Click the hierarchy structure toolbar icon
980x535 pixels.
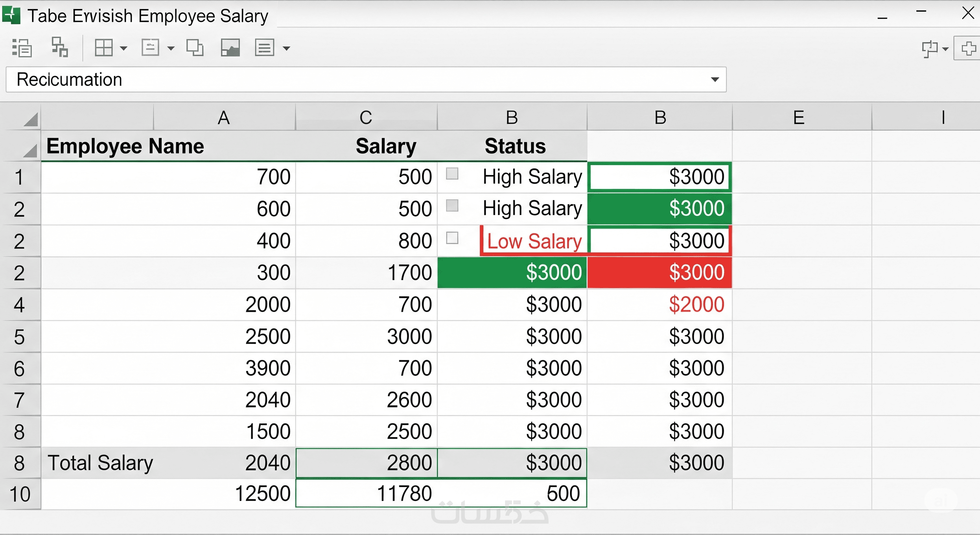(60, 47)
